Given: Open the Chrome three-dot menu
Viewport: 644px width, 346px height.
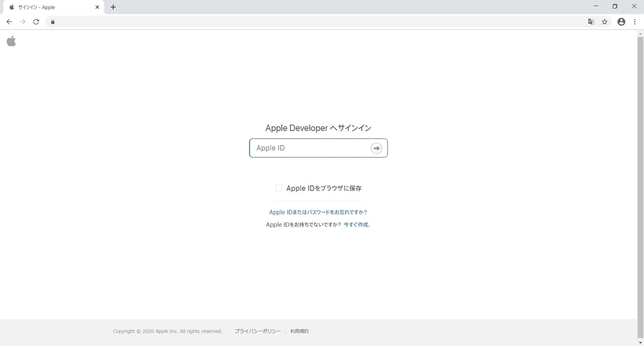Looking at the screenshot, I should pos(634,22).
